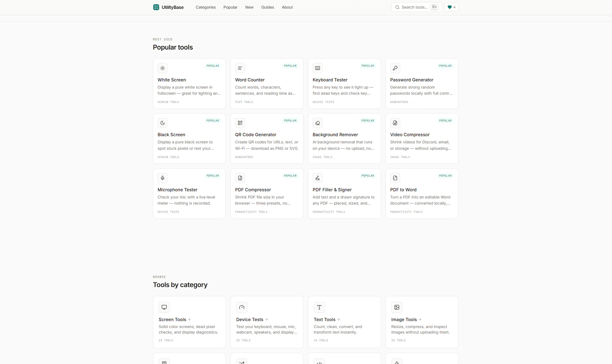
Task: Click the Video Compressor file icon
Action: pos(395,123)
